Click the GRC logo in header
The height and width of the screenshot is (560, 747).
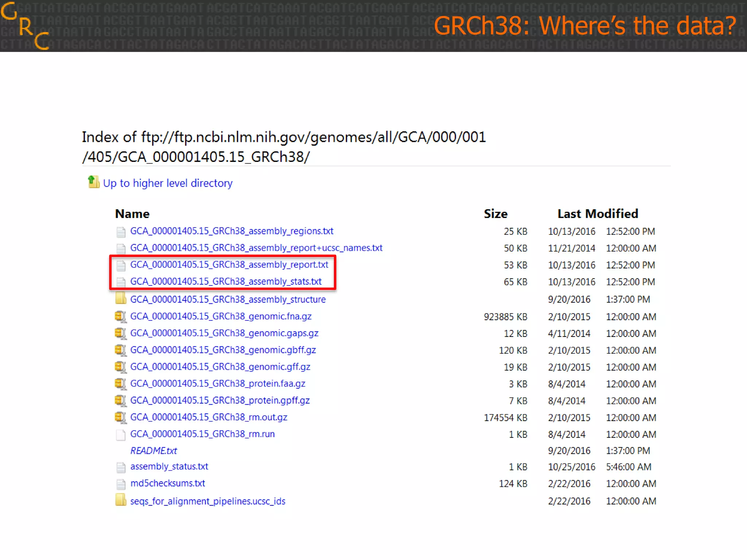25,26
